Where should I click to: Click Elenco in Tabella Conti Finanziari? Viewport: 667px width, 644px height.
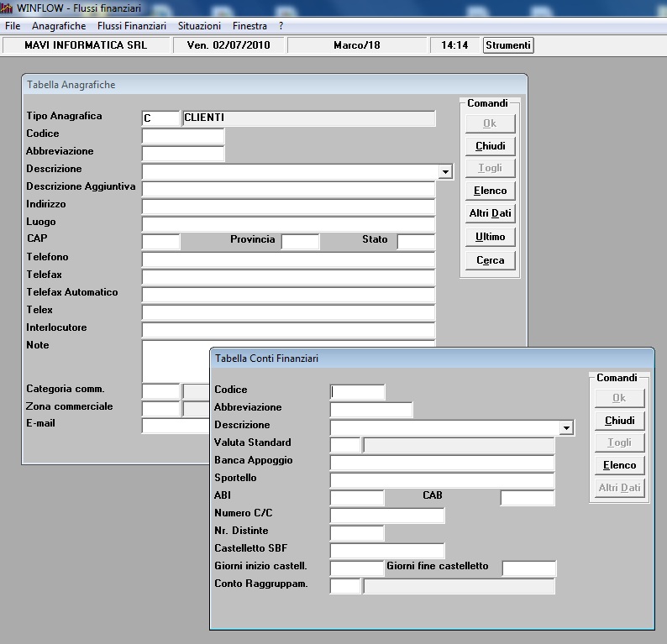[x=619, y=465]
